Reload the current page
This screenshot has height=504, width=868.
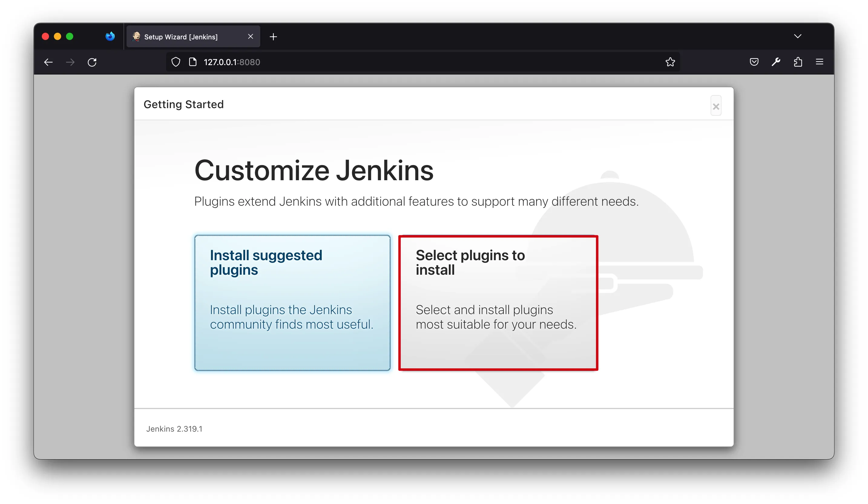92,62
